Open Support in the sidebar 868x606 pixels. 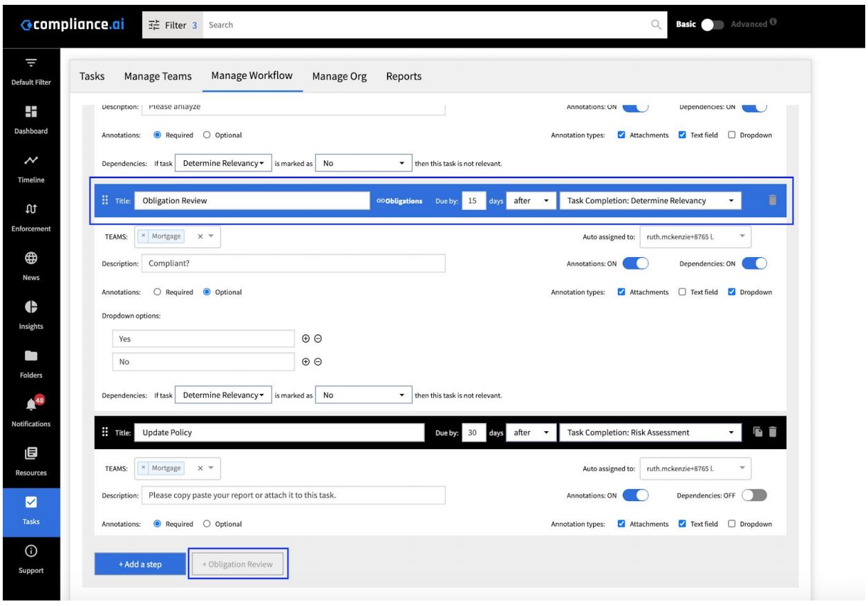pyautogui.click(x=30, y=560)
